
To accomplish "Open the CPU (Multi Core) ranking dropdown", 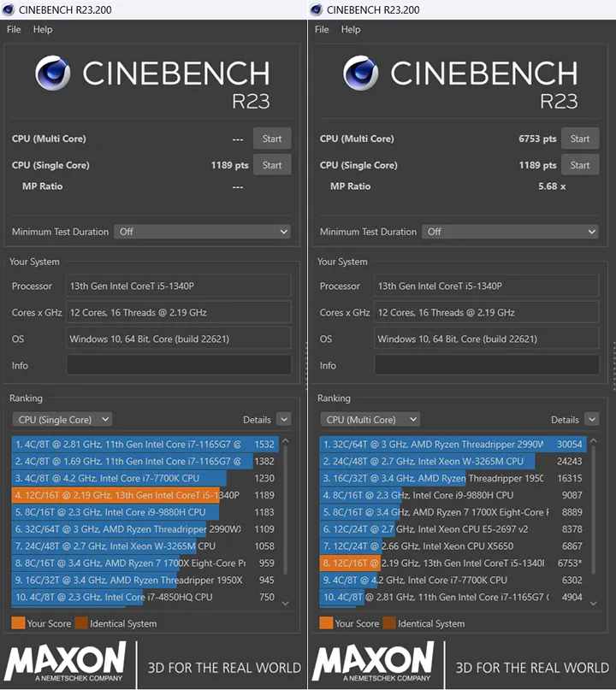I will [370, 420].
